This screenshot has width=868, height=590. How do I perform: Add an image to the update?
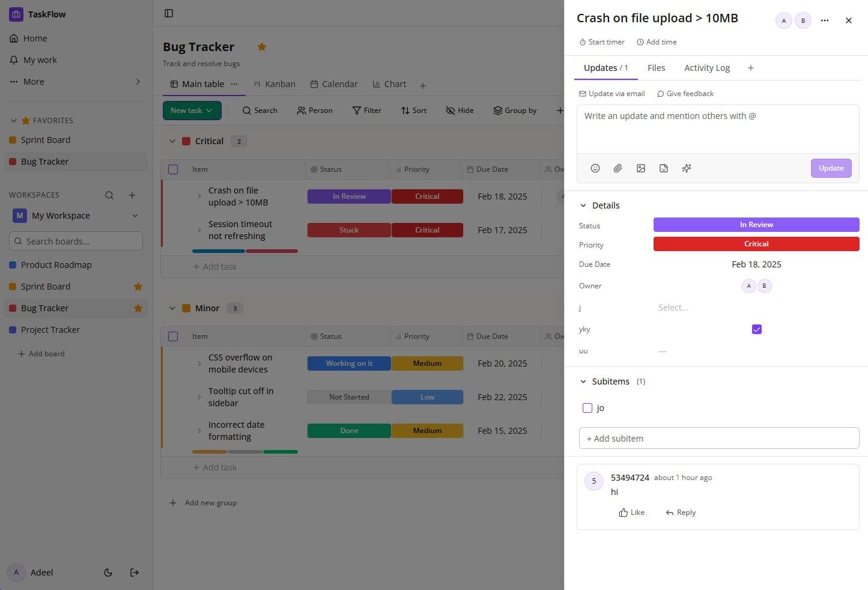point(640,168)
